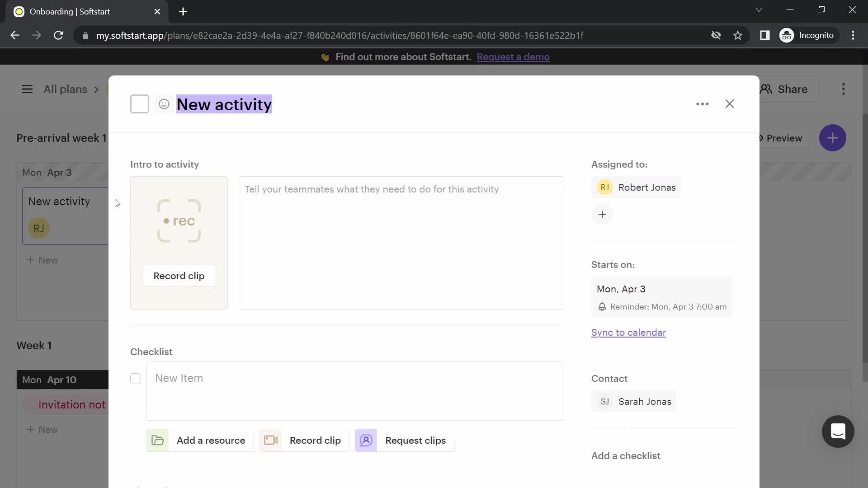Click the Request clips icon
Viewport: 868px width, 488px height.
[367, 441]
